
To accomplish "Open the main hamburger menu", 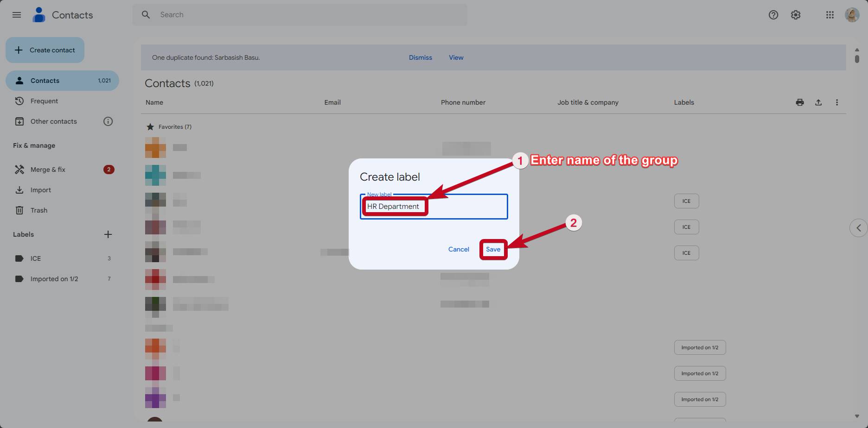I will click(x=17, y=15).
